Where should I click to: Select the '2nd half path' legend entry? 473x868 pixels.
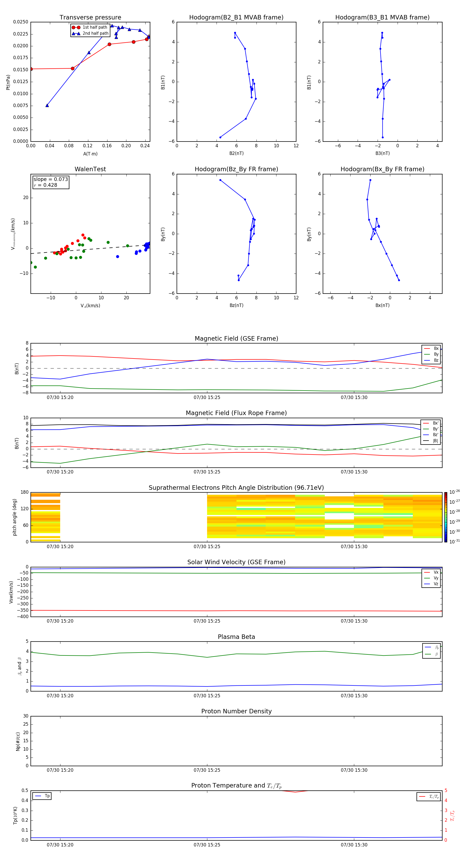[90, 33]
